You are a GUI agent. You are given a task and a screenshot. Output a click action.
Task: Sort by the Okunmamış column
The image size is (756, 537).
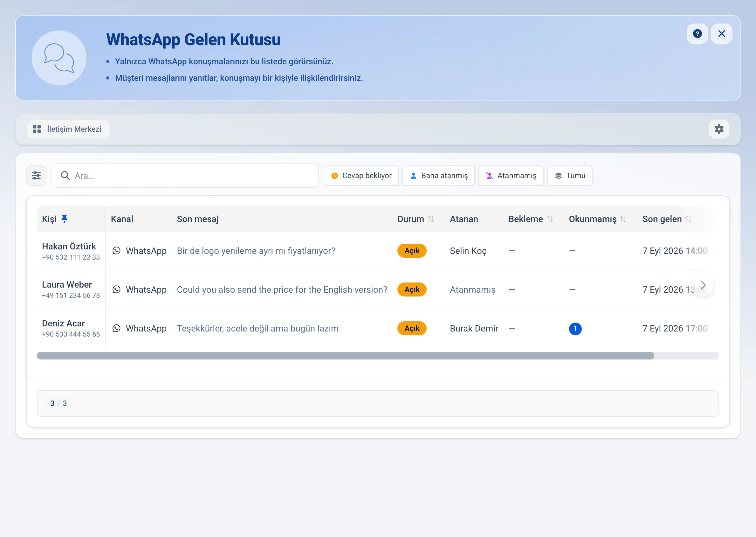(x=623, y=219)
